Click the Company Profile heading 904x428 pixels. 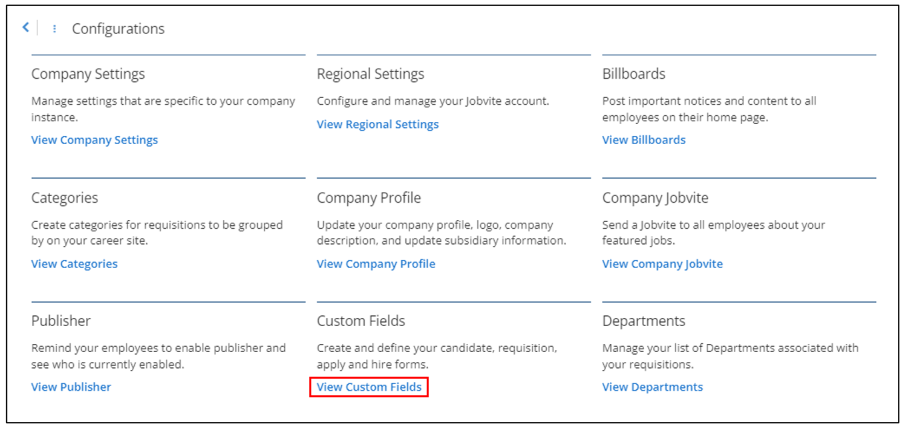coord(369,198)
